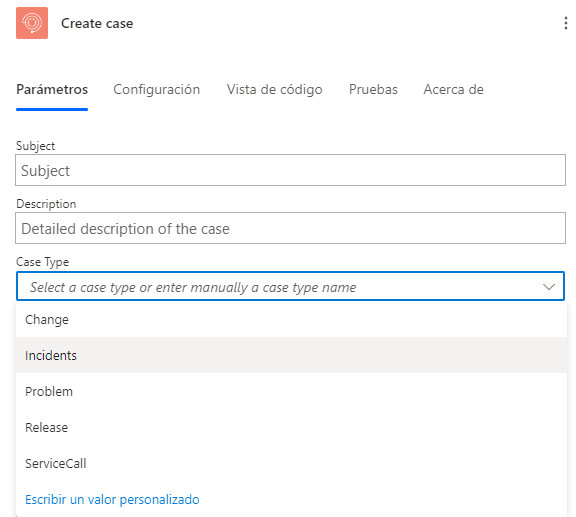The height and width of the screenshot is (517, 576).
Task: Focus the Description text field
Action: point(290,228)
